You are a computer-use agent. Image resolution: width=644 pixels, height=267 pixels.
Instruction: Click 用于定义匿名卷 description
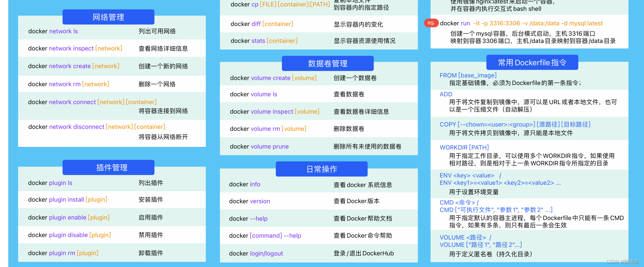(x=491, y=254)
